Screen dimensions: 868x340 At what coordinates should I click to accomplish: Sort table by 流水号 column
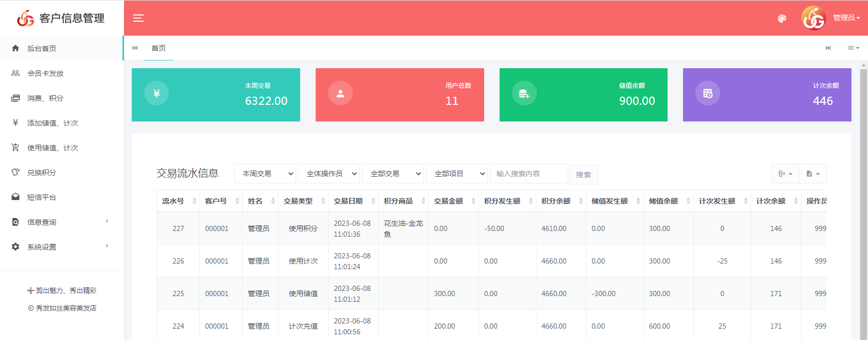(178, 201)
